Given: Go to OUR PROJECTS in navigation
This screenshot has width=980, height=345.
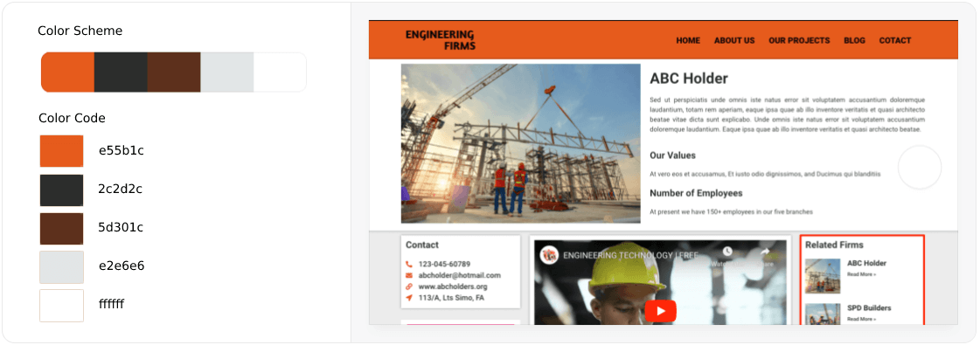Looking at the screenshot, I should (799, 40).
